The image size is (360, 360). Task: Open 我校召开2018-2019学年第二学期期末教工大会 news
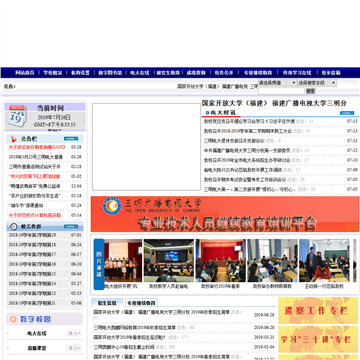248,131
